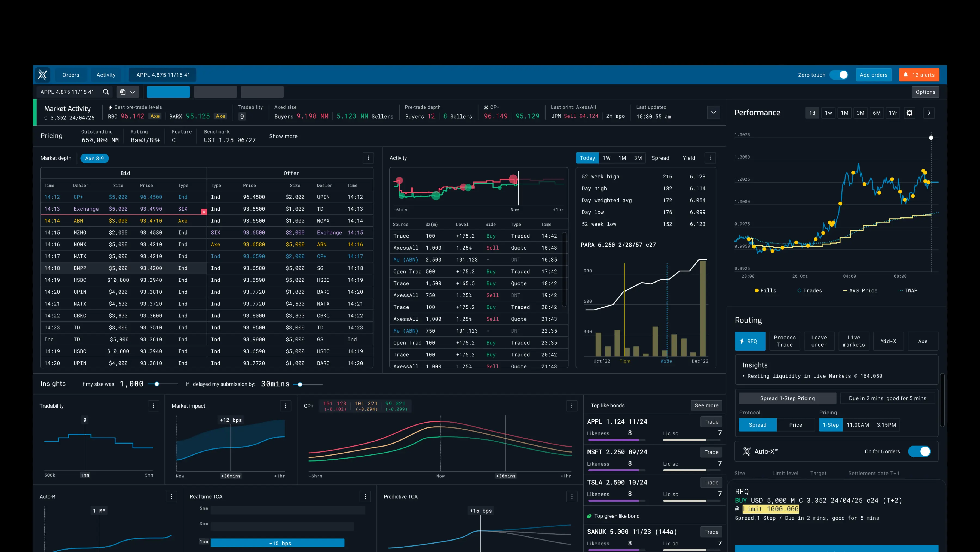Open Auto-R widget three-dot menu
980x552 pixels.
tap(171, 496)
